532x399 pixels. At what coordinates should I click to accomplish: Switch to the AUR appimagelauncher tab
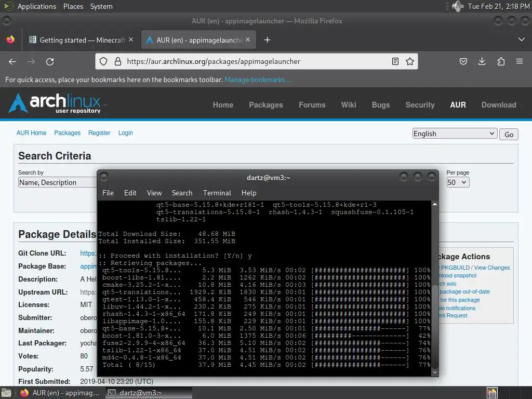coord(198,40)
